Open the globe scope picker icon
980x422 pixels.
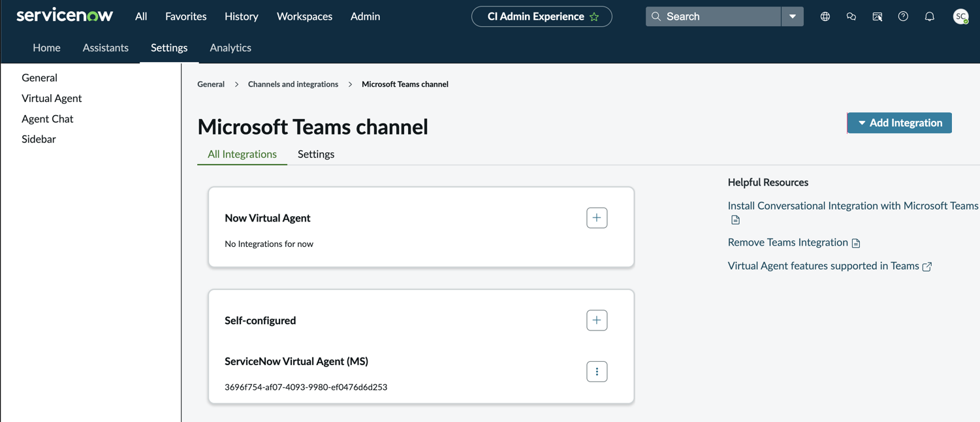[x=825, y=16]
